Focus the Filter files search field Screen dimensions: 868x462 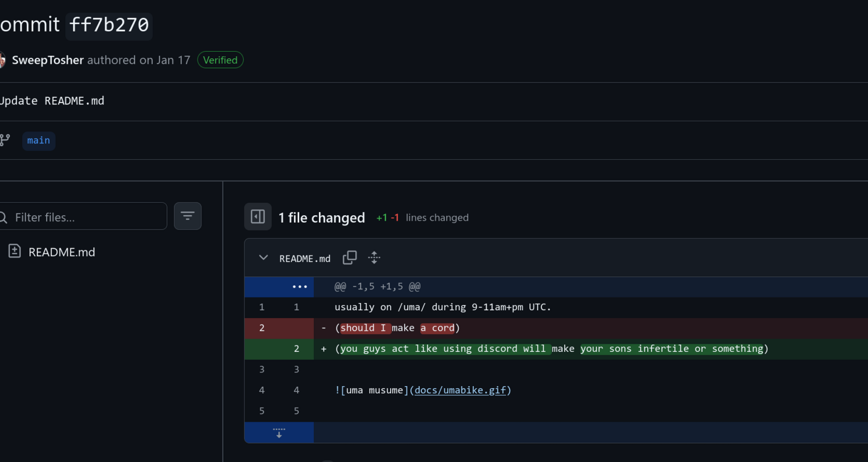[x=83, y=217]
